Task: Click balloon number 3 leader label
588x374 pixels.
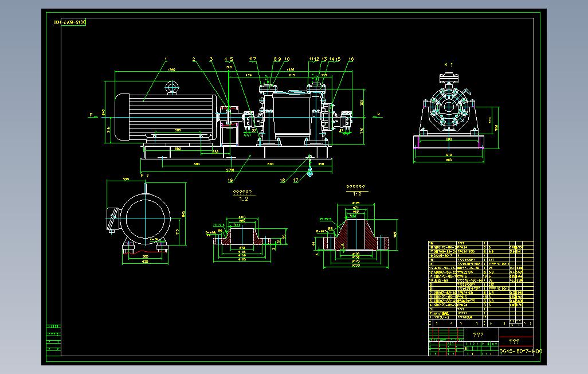Action: point(211,59)
